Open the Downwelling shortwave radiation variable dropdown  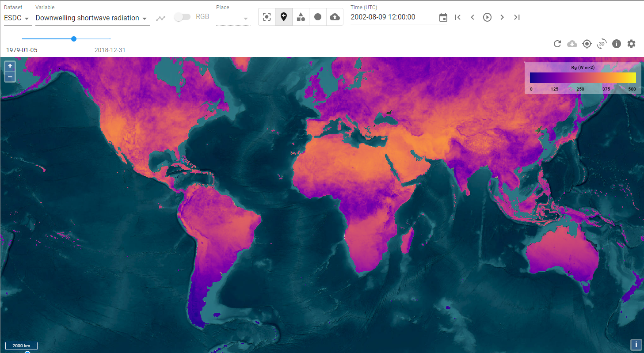92,18
